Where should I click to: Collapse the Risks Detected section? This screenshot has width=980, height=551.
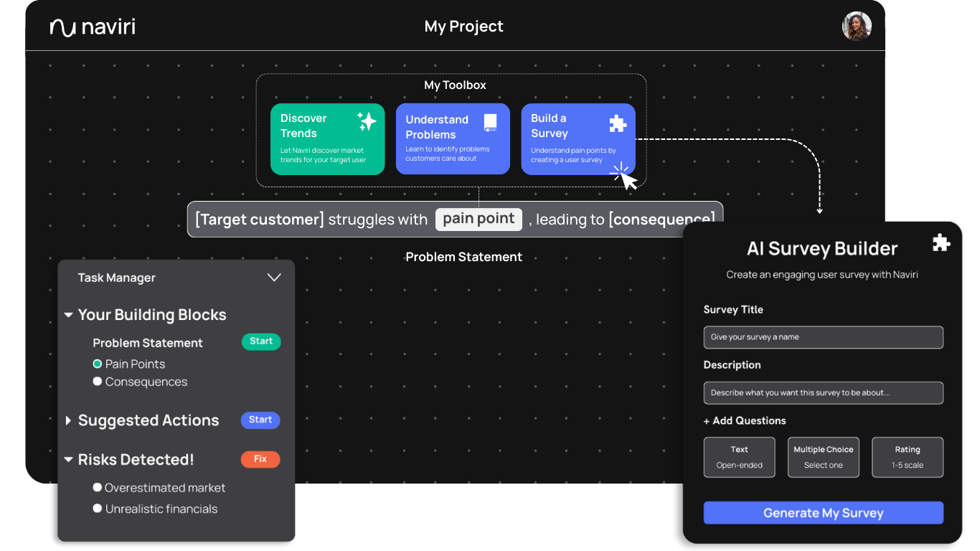click(x=68, y=460)
